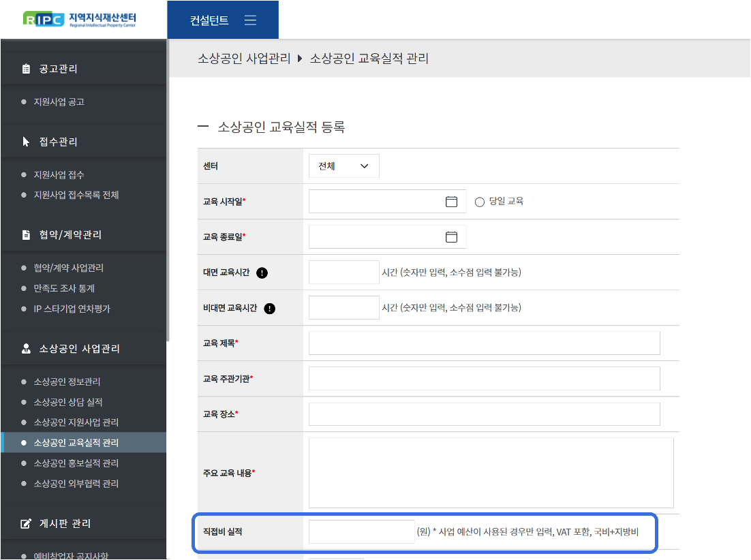The height and width of the screenshot is (560, 751).
Task: Click 소상공인 사업관리 breadcrumb link
Action: 244,59
